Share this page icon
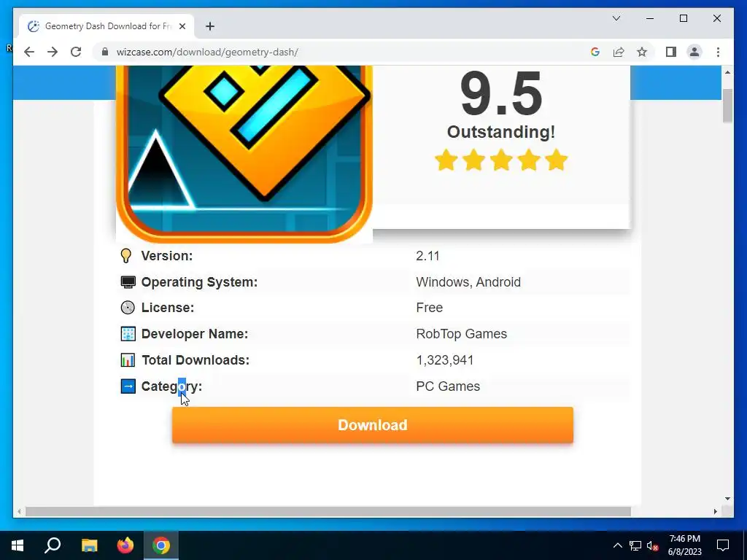 [619, 52]
